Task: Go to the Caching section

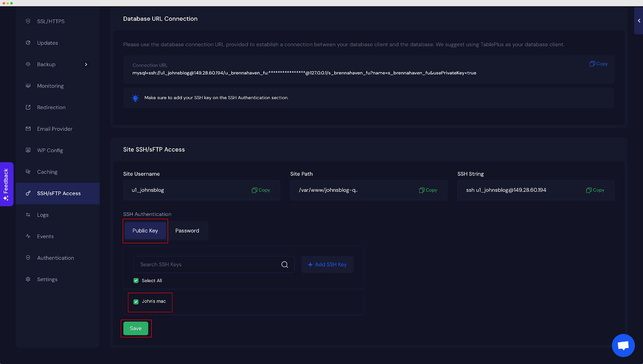Action: [47, 172]
